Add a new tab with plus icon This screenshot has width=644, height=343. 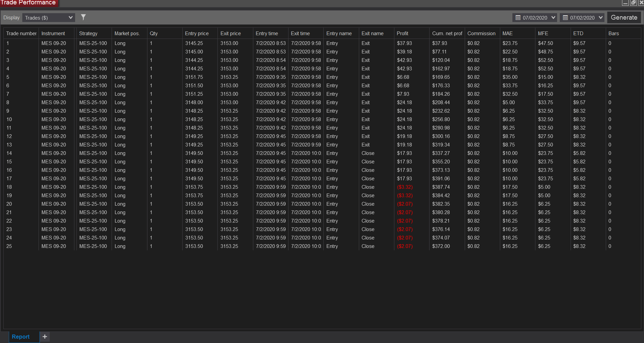click(45, 337)
